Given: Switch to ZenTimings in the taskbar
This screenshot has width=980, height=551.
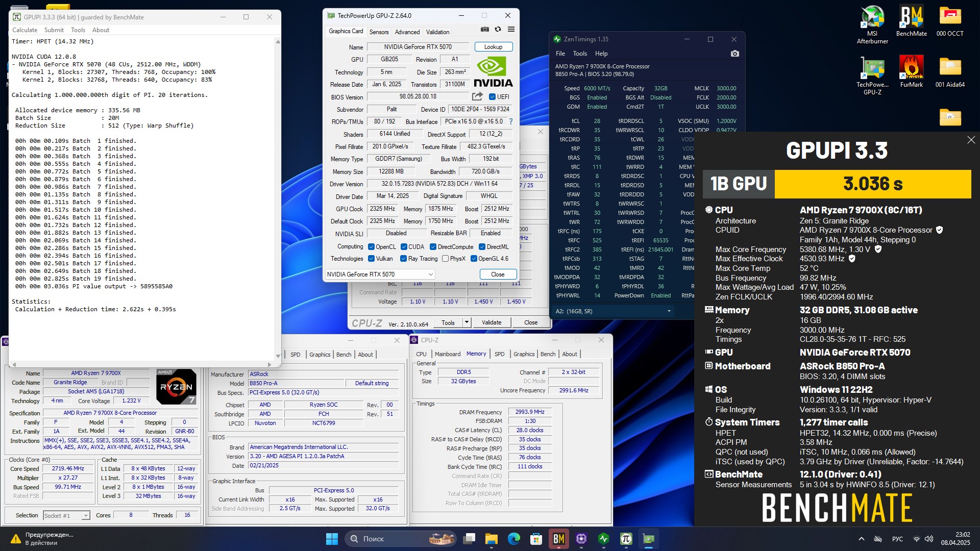Looking at the screenshot, I should click(x=604, y=539).
